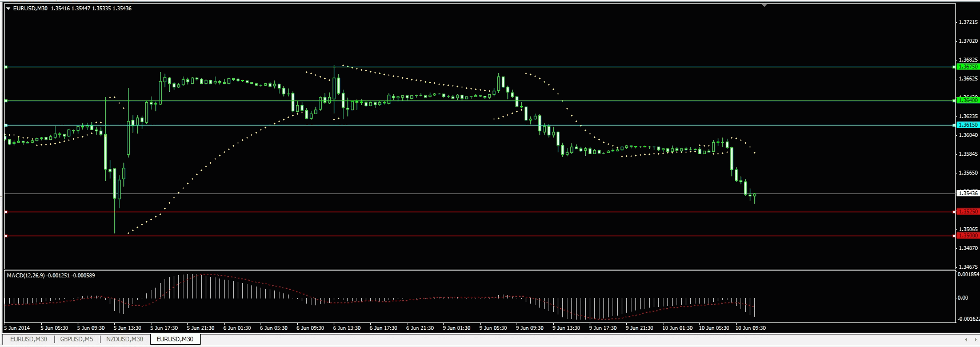Select right handle of 1.36400 line

click(x=955, y=100)
